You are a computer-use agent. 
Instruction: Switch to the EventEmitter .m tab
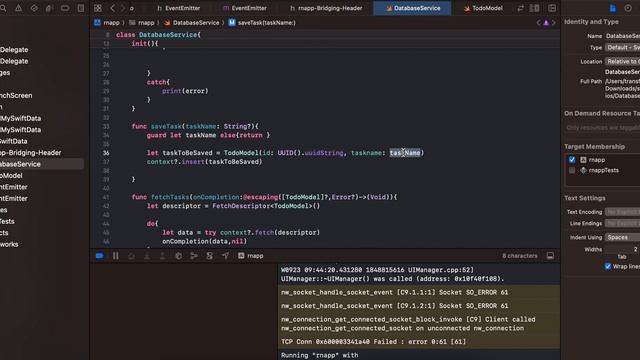(244, 8)
